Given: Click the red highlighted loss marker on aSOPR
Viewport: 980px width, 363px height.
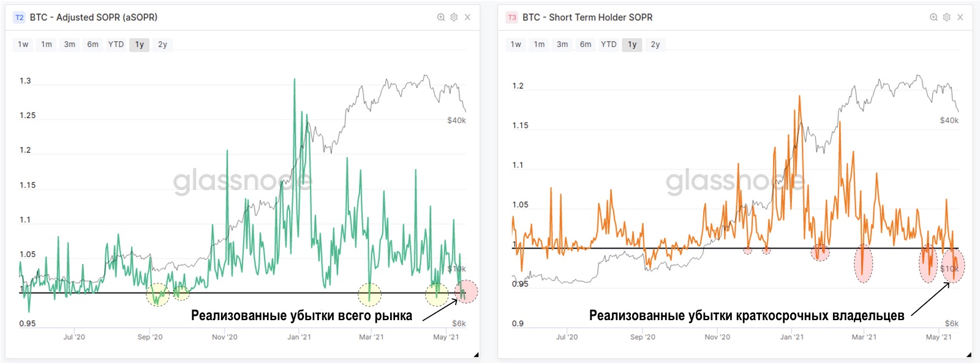Looking at the screenshot, I should (467, 291).
